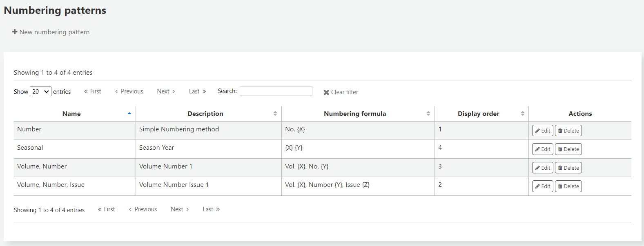This screenshot has height=246, width=644.
Task: Edit the Volume, Number, Issue pattern
Action: (x=542, y=186)
